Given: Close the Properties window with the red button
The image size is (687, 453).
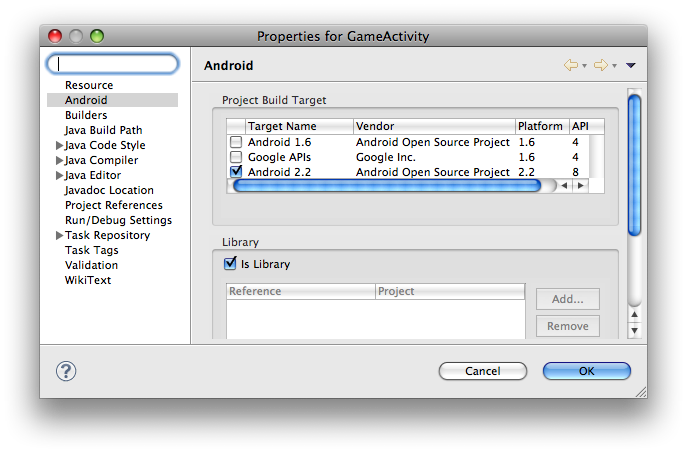Looking at the screenshot, I should point(55,36).
